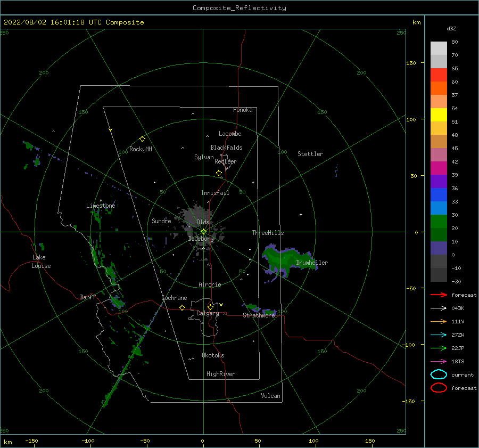The width and height of the screenshot is (479, 448).
Task: Click the asterisk marker east of Innisfail
Action: point(253,183)
